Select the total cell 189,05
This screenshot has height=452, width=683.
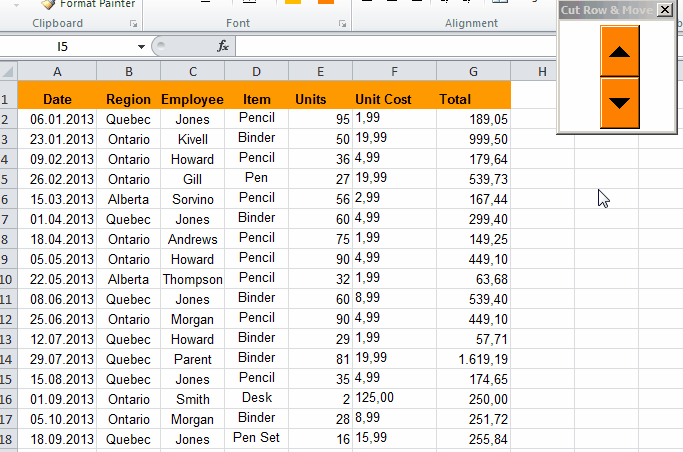click(x=473, y=119)
